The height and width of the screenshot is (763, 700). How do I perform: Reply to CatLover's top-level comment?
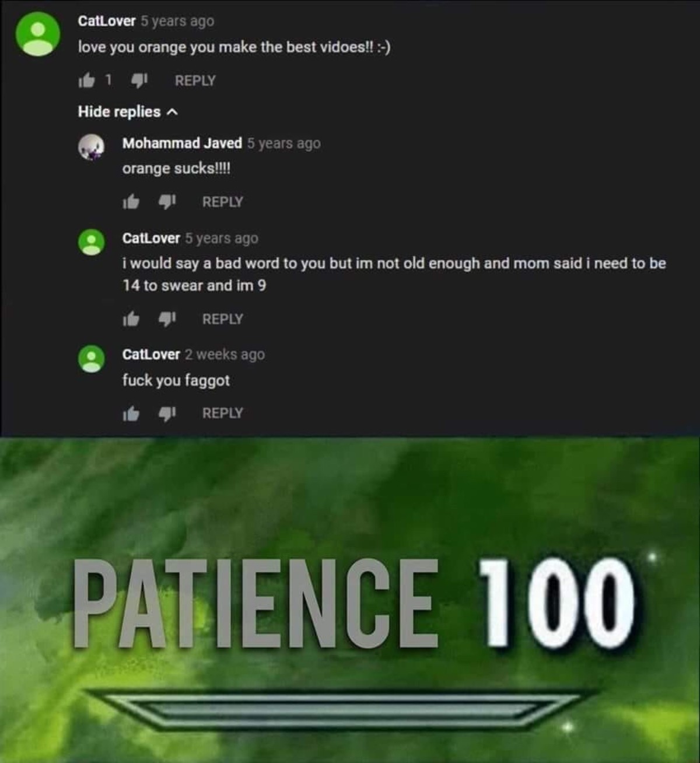tap(195, 80)
